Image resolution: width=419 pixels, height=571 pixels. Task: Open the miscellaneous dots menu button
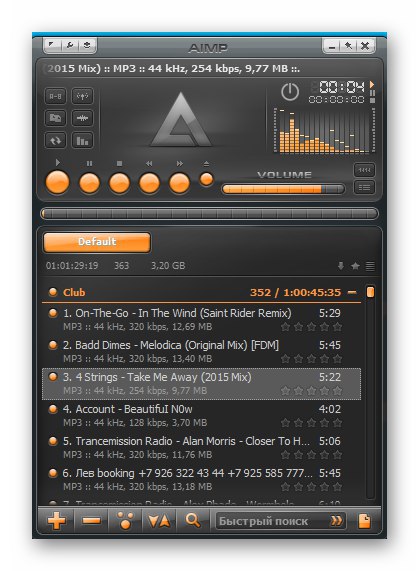pos(125,521)
